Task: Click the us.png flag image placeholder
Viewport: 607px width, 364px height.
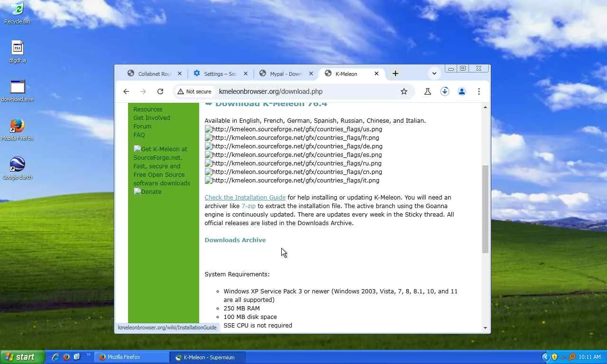Action: (294, 129)
